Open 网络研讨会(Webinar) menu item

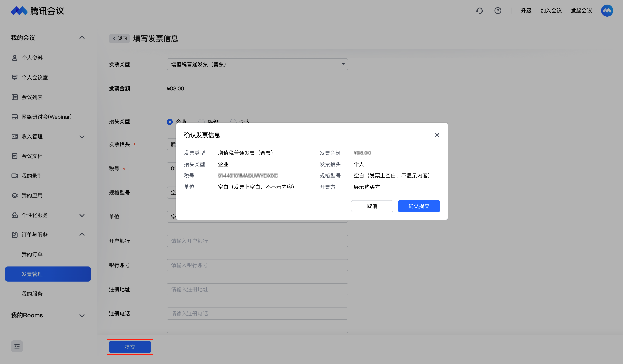pyautogui.click(x=46, y=117)
